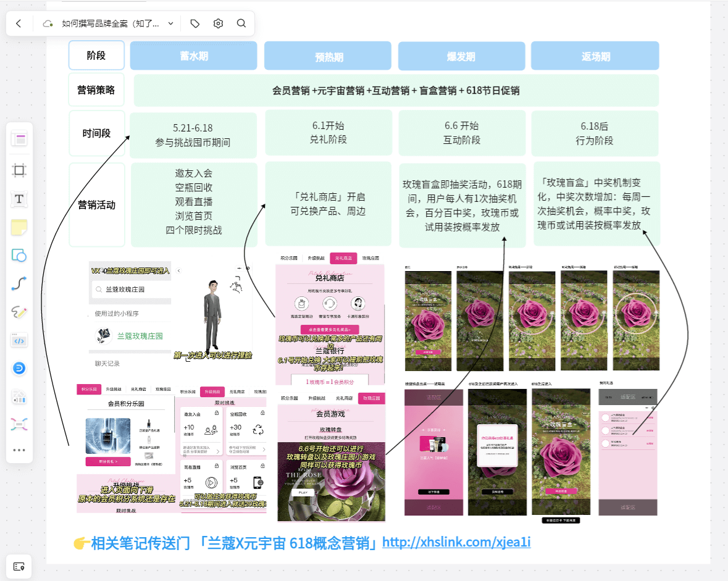Click the chart insert icon
728x581 pixels.
click(19, 395)
